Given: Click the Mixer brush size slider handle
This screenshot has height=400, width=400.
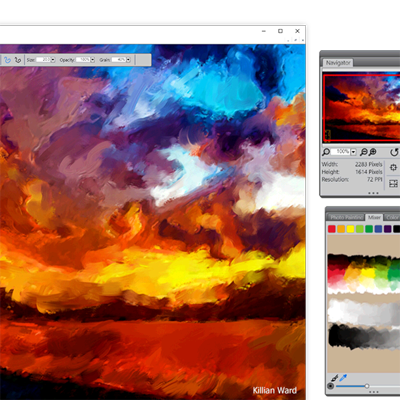Looking at the screenshot, I should click(367, 386).
